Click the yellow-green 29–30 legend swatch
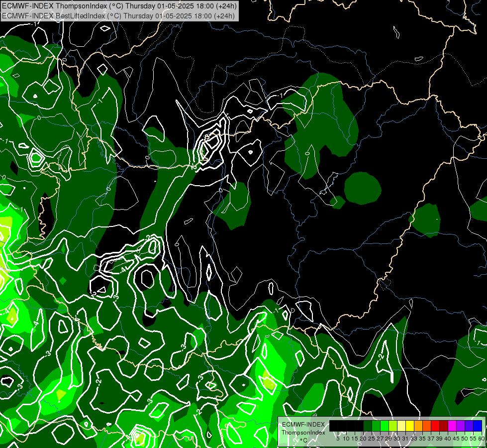The width and height of the screenshot is (487, 448). point(393,426)
